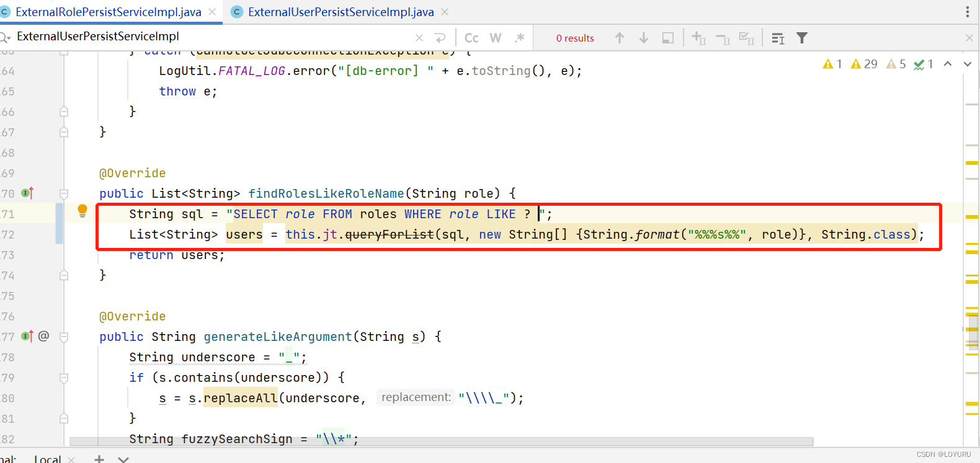Image resolution: width=980 pixels, height=463 pixels.
Task: Unselect the current occurrence
Action: [723, 38]
